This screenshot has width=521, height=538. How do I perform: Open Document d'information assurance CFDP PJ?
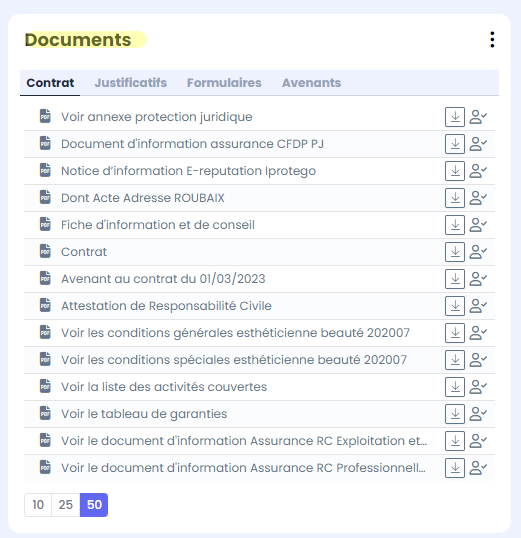tap(192, 144)
